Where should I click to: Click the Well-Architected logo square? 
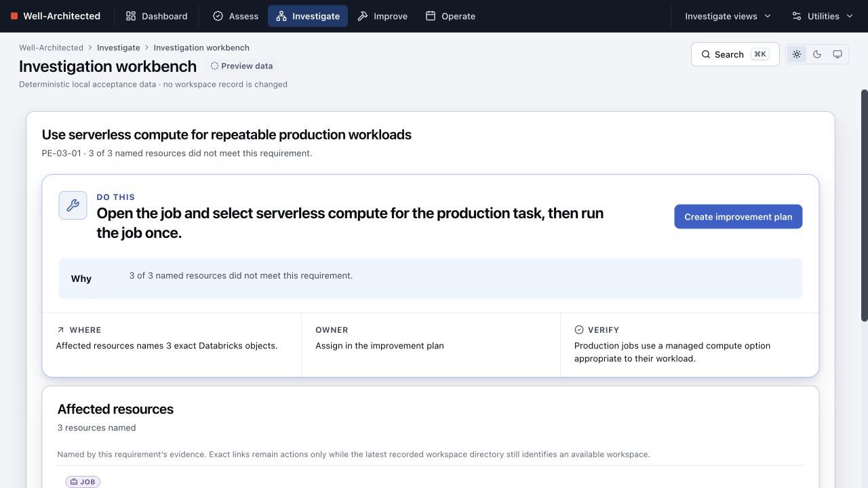tap(14, 16)
